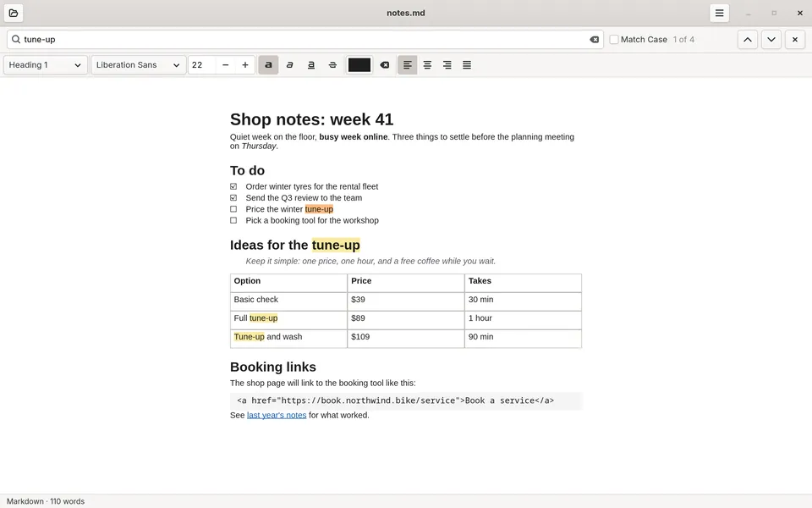The width and height of the screenshot is (812, 508).
Task: Enable the Match Case checkbox
Action: point(614,40)
